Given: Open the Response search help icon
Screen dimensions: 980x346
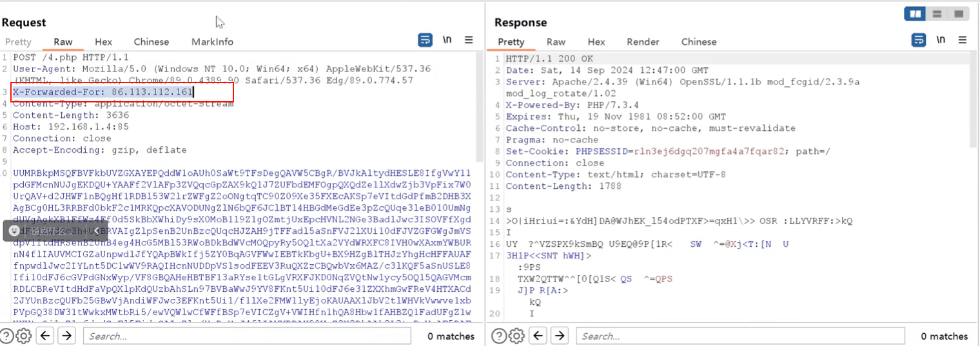Looking at the screenshot, I should point(499,336).
